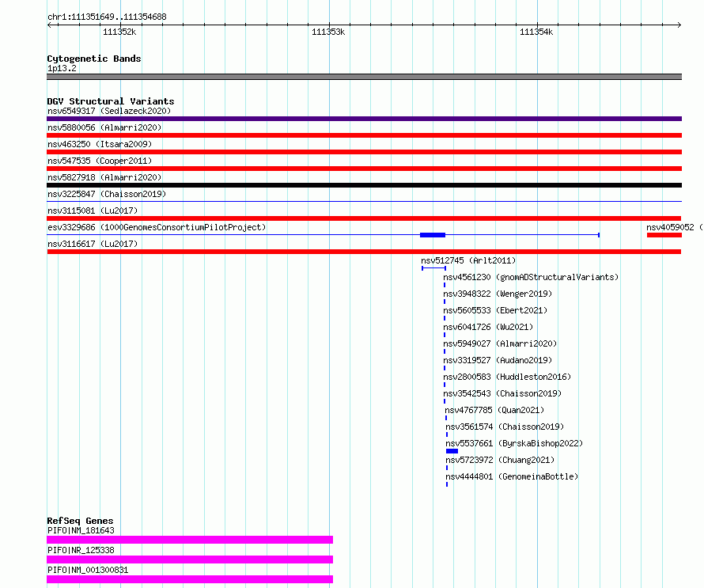Select the blue nsv5537661 variant block
704x588 pixels.
coord(452,451)
